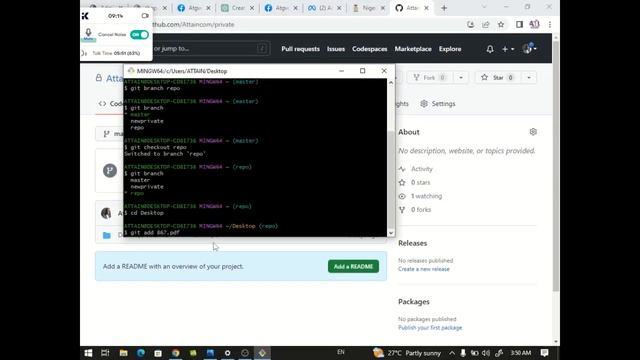The width and height of the screenshot is (640, 360).
Task: Click the terminal scrollbar up arrow
Action: tap(391, 82)
